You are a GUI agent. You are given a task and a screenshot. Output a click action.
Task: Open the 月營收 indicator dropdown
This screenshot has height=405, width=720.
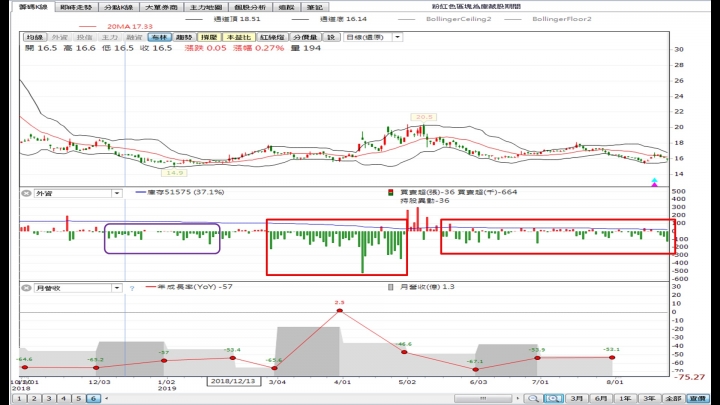[x=78, y=288]
